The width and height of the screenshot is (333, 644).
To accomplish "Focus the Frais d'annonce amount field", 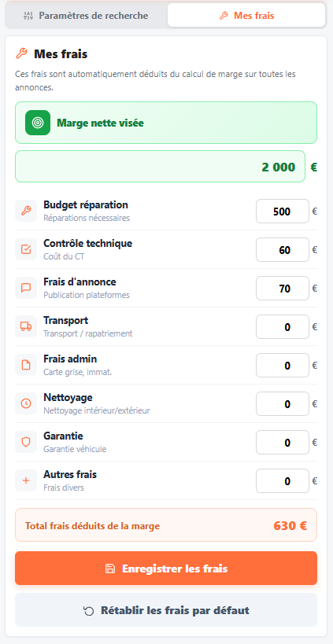I will [283, 289].
